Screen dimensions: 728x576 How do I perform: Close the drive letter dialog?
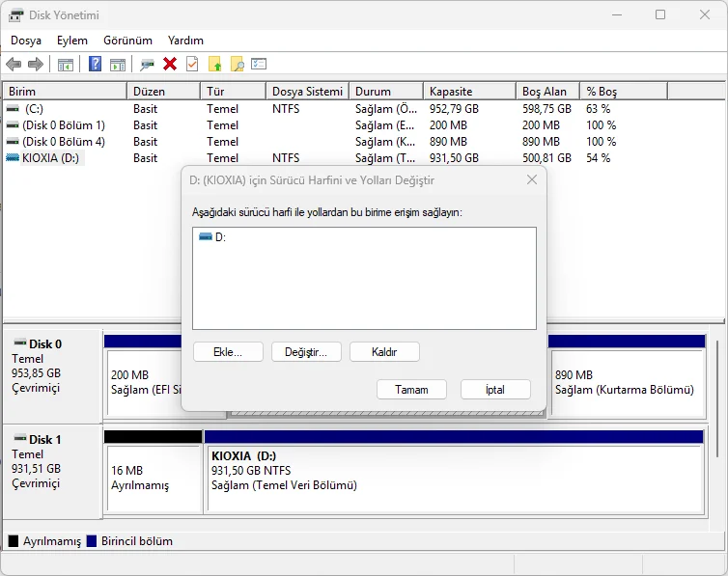pos(532,180)
